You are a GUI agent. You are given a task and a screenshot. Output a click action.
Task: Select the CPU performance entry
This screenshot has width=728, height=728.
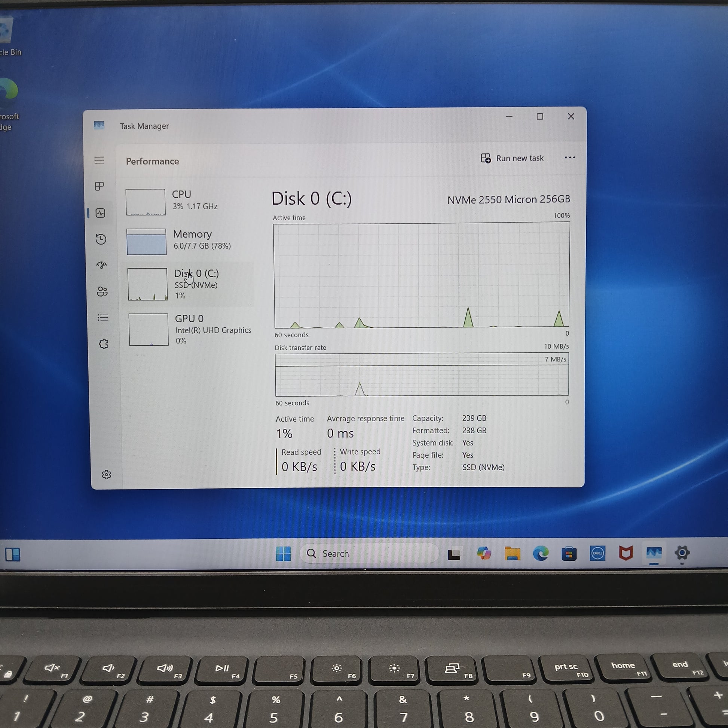189,201
